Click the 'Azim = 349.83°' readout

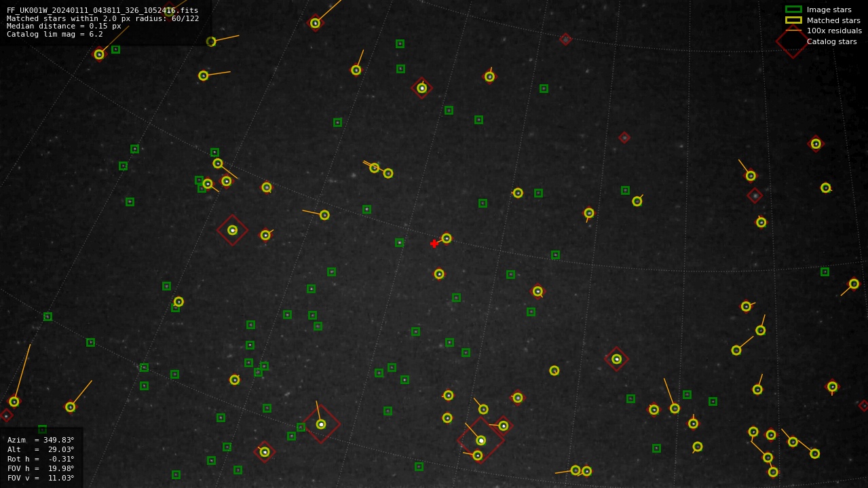coord(41,440)
